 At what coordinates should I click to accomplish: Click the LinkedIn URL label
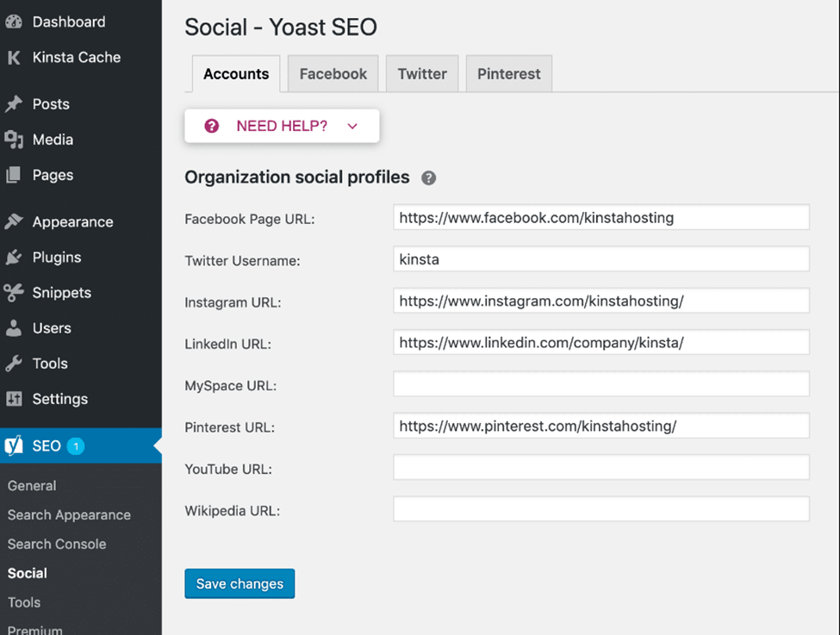coord(227,344)
